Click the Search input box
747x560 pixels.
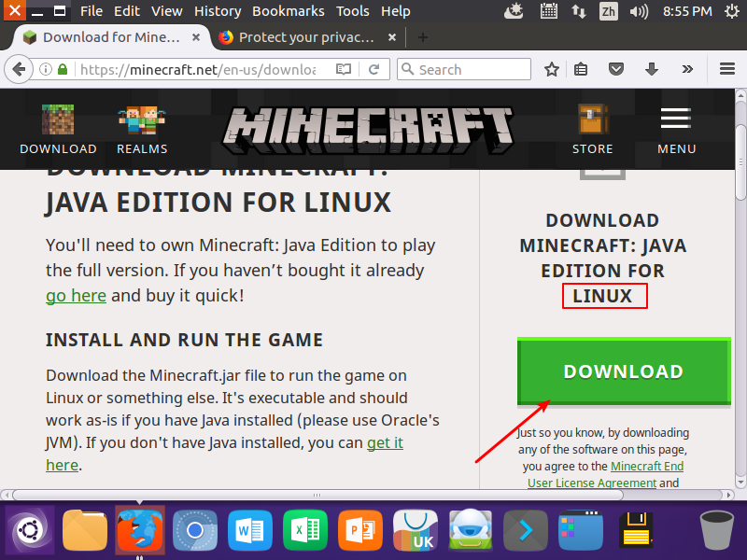[x=464, y=69]
